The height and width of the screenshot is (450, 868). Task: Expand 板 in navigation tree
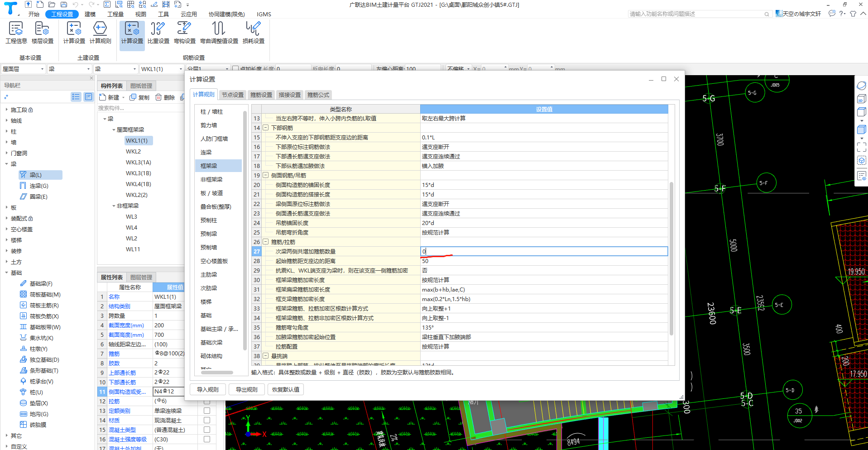[7, 207]
